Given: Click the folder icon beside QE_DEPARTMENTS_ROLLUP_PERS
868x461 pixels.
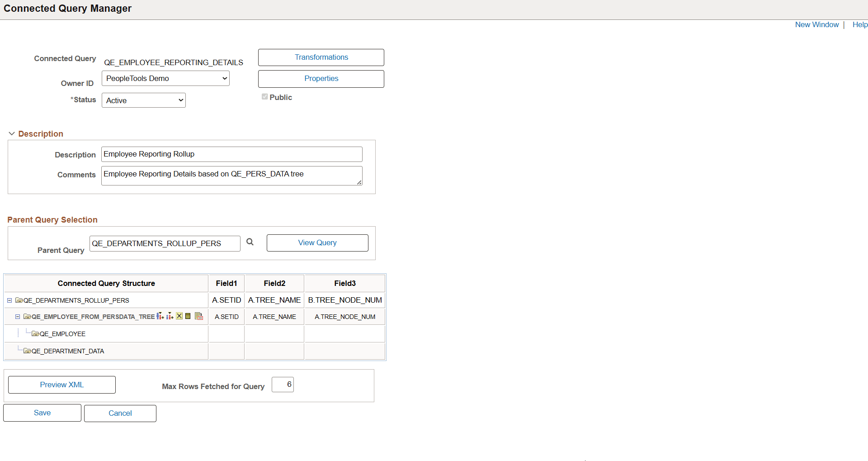Looking at the screenshot, I should pyautogui.click(x=18, y=300).
